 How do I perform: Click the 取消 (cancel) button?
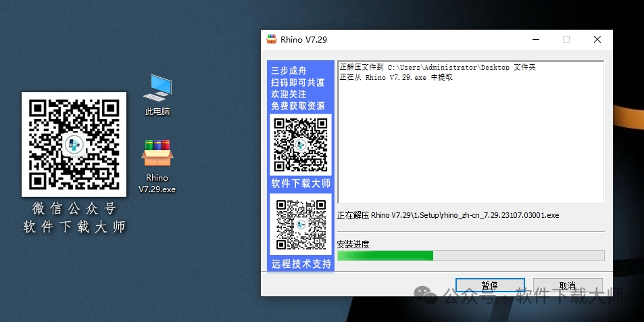point(568,285)
